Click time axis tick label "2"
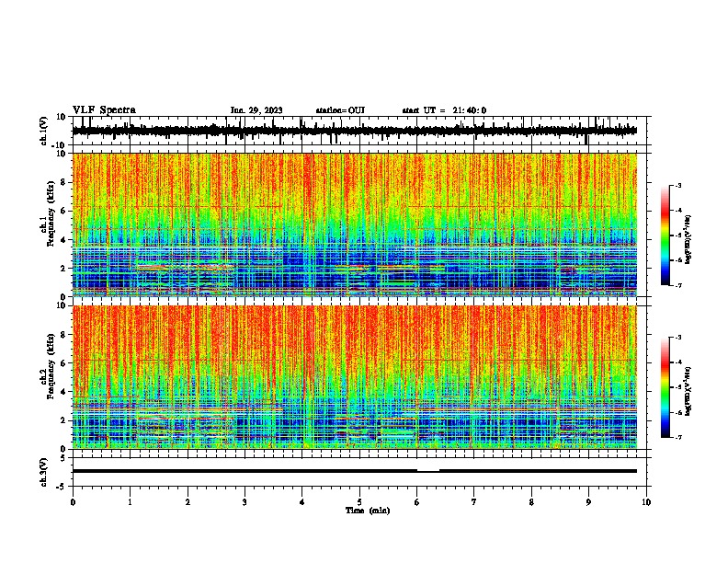728x563 pixels. pos(188,502)
